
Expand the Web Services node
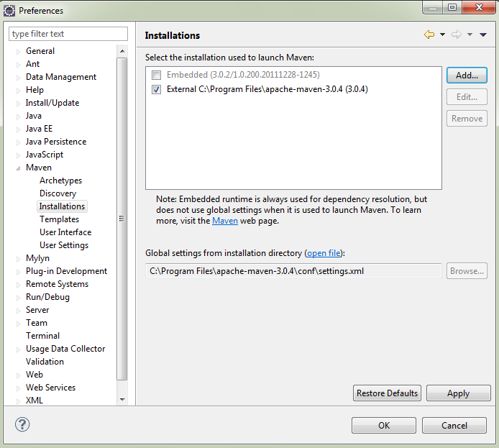pos(18,388)
